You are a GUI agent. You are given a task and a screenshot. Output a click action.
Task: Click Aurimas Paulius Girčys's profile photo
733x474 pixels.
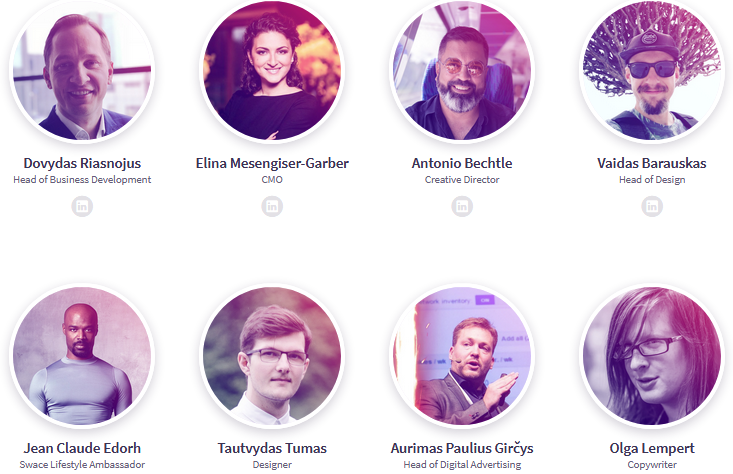(462, 356)
